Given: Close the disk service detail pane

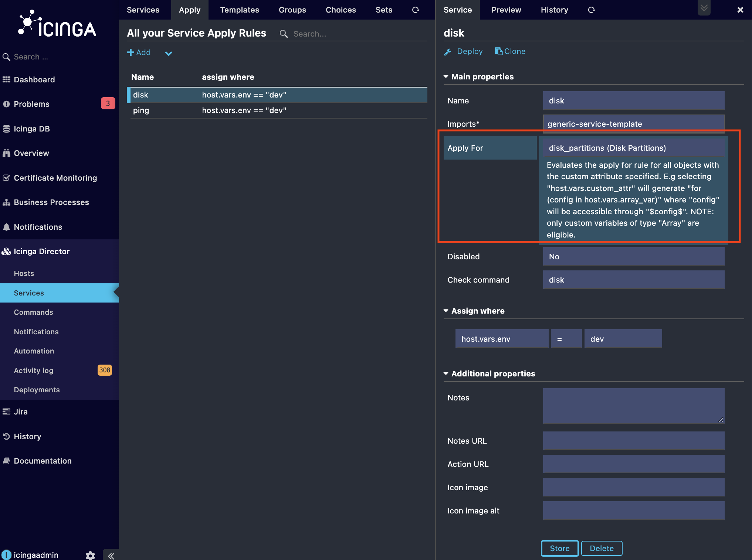Looking at the screenshot, I should tap(740, 10).
